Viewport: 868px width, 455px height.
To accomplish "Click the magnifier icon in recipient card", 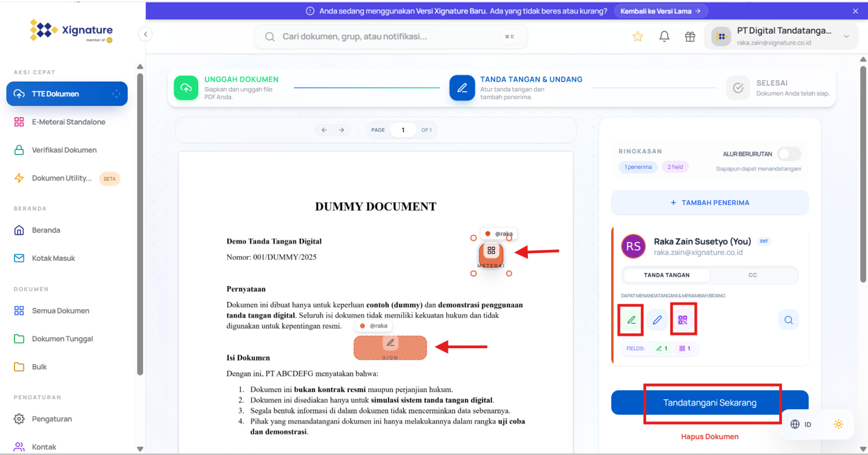I will point(788,320).
